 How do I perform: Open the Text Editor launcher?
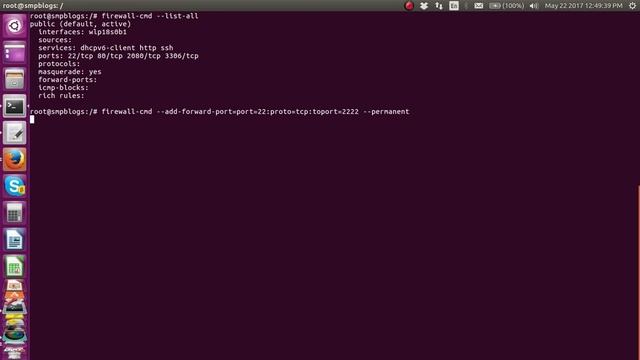(x=14, y=133)
